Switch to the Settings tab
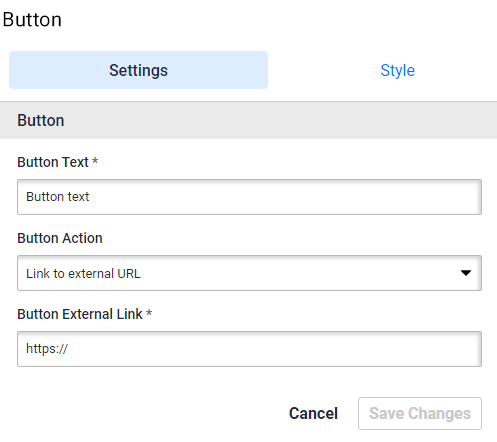 coord(138,70)
